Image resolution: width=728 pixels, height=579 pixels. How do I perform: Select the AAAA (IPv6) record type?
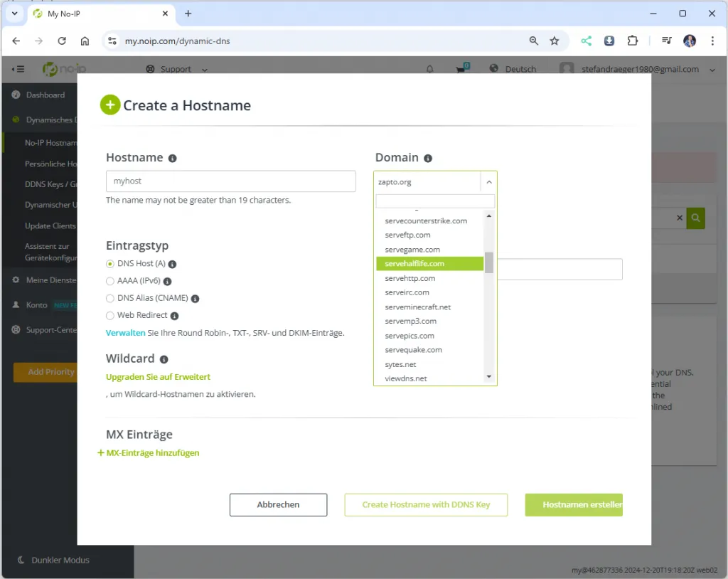tap(110, 281)
